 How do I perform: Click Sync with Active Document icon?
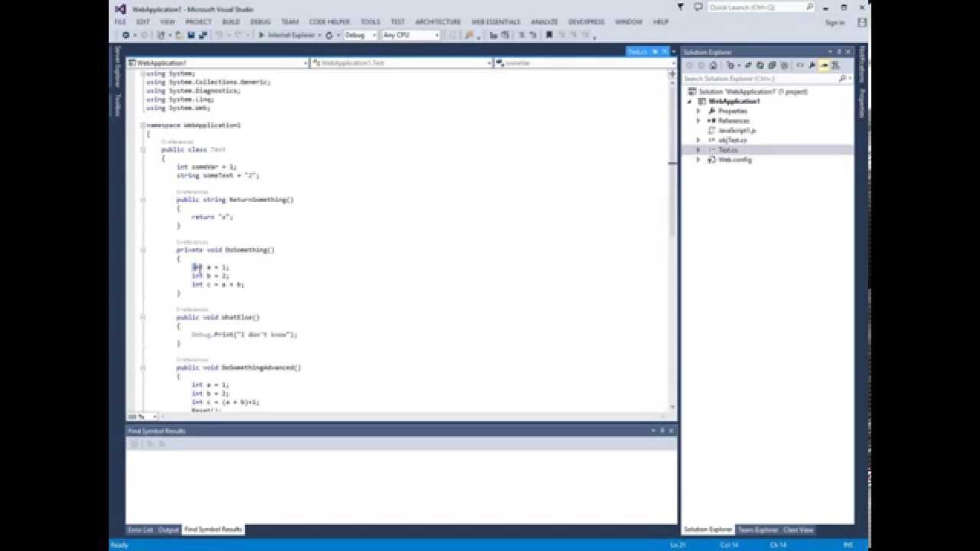tap(749, 65)
